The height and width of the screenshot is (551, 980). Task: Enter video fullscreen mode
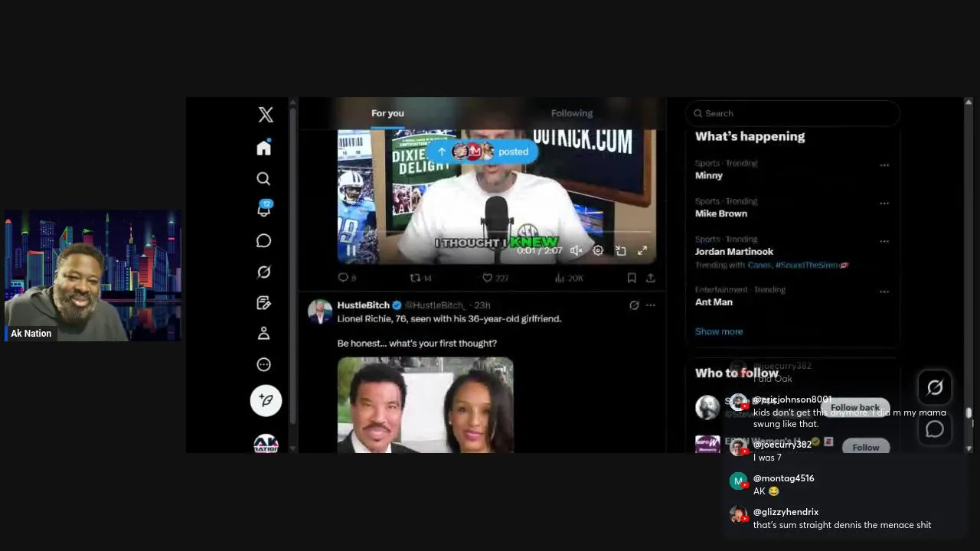[x=642, y=250]
